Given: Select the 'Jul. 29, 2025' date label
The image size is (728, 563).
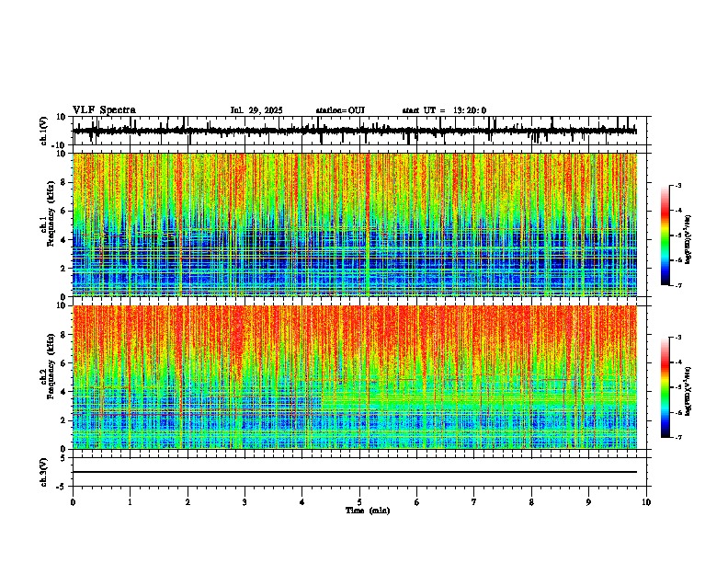Looking at the screenshot, I should (x=256, y=110).
